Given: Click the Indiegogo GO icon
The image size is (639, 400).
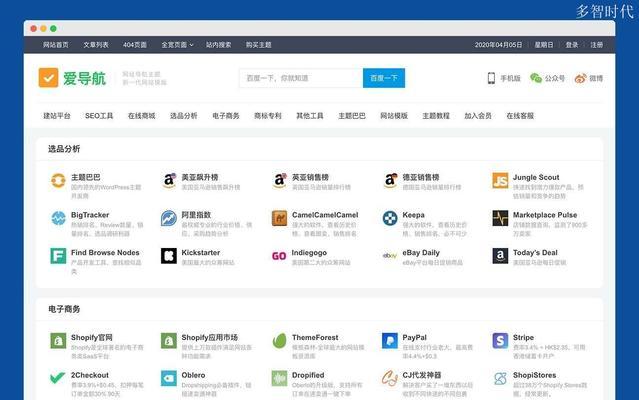Looking at the screenshot, I should click(279, 256).
